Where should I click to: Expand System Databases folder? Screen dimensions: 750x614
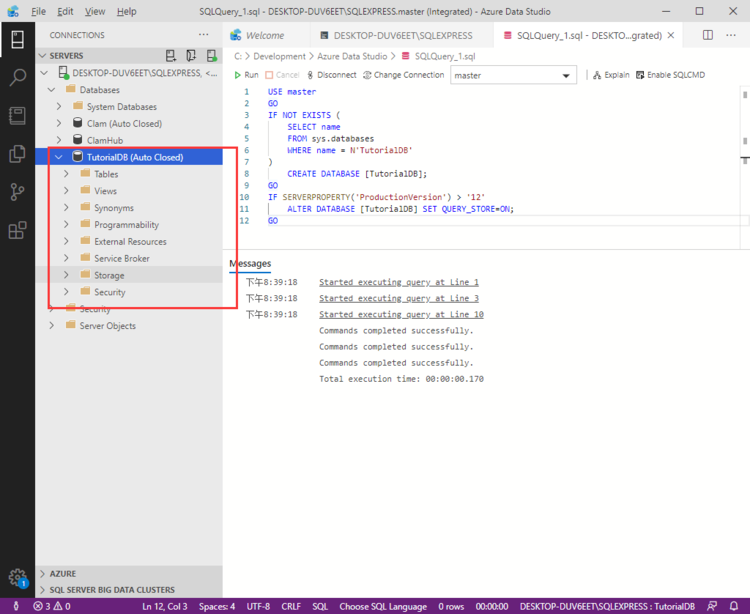pyautogui.click(x=59, y=107)
